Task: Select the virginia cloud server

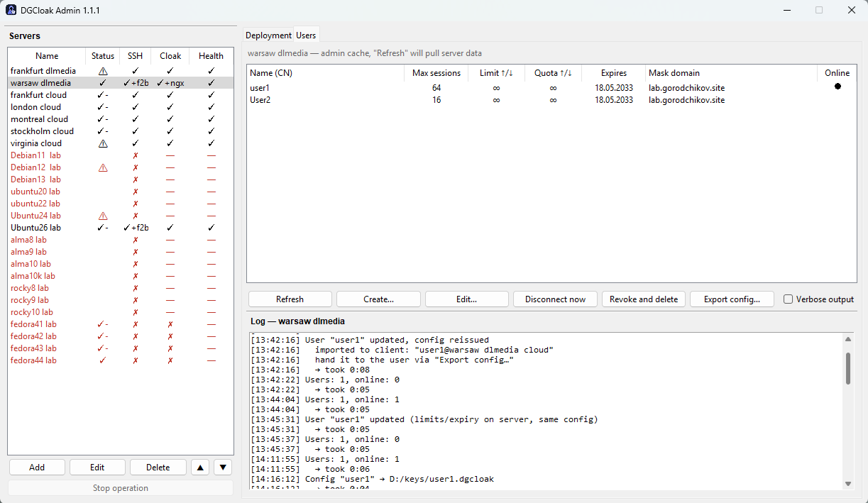Action: pyautogui.click(x=121, y=143)
